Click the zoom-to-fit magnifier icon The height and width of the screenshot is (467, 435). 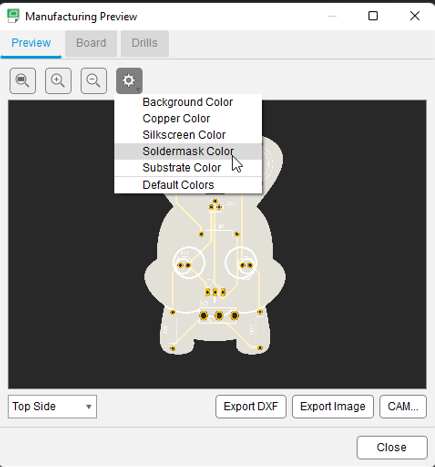[x=23, y=81]
